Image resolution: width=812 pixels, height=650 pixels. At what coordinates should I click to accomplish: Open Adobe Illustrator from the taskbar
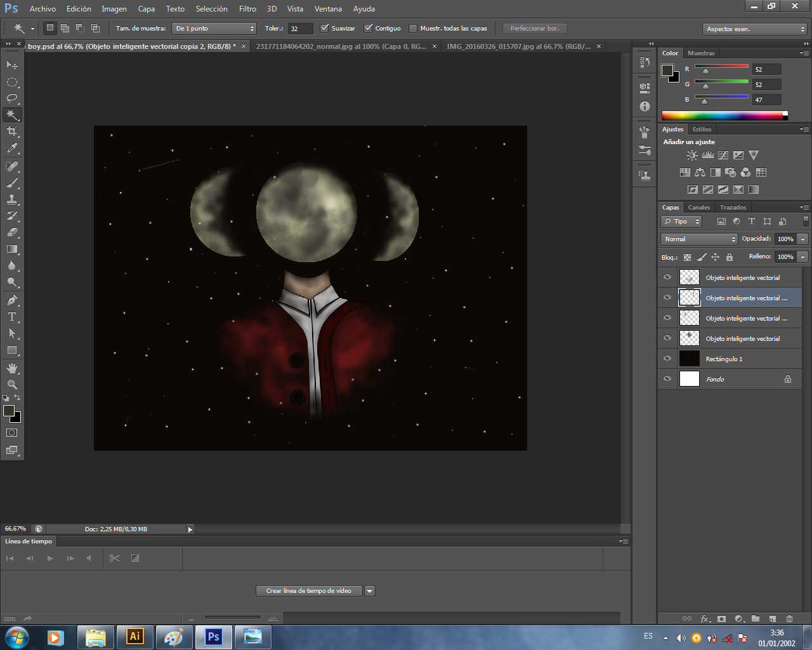click(x=134, y=637)
